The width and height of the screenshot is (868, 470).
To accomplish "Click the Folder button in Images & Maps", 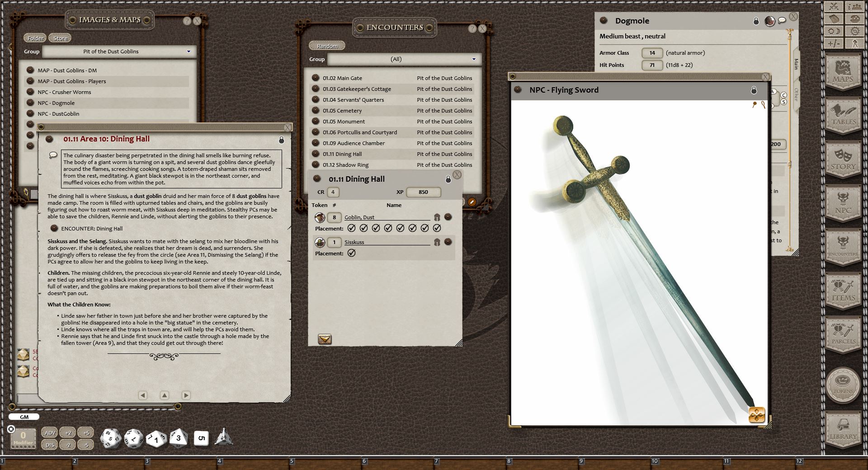I will [x=34, y=38].
